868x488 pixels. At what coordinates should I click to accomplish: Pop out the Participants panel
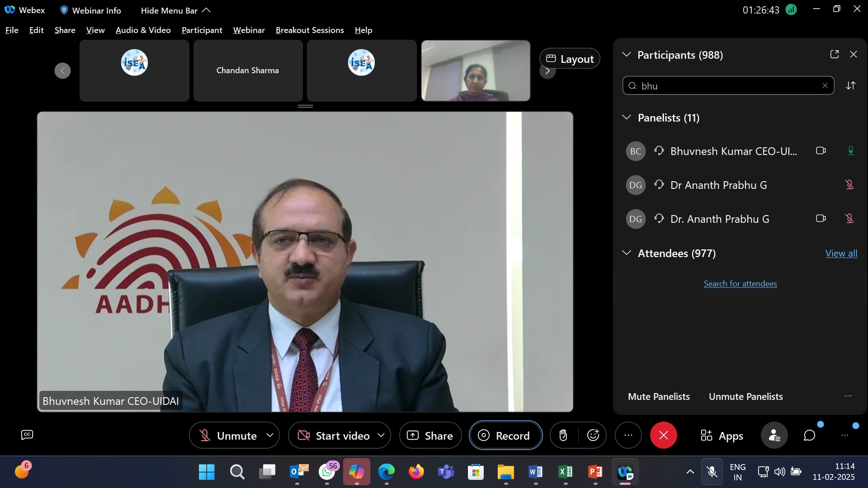(x=835, y=55)
